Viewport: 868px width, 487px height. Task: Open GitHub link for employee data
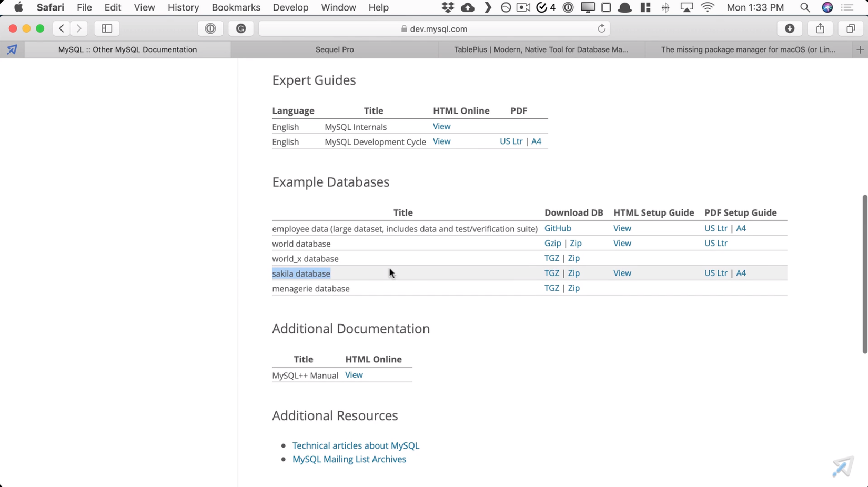(x=558, y=228)
